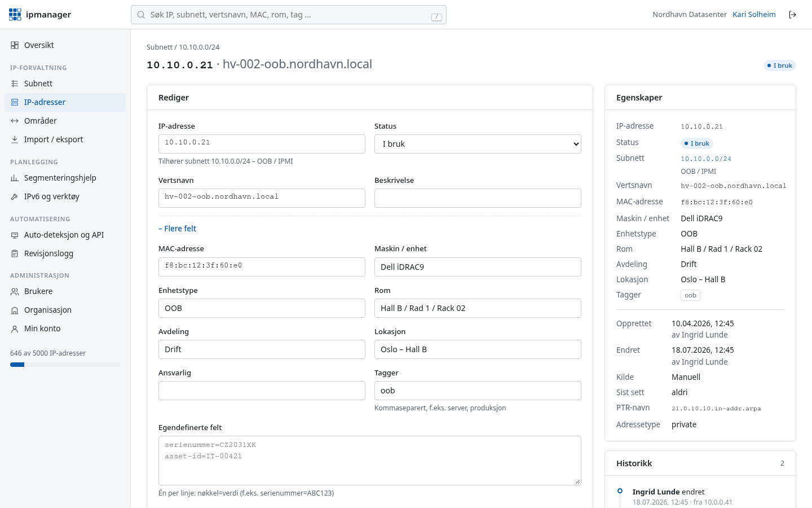This screenshot has width=812, height=508.
Task: Click the I bruk badge beside title
Action: (779, 65)
